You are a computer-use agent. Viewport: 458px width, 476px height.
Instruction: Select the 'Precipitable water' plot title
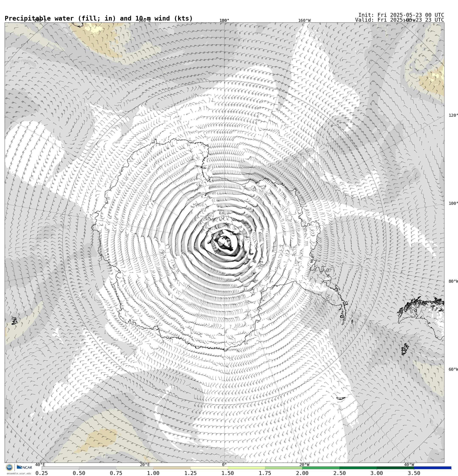(x=99, y=18)
